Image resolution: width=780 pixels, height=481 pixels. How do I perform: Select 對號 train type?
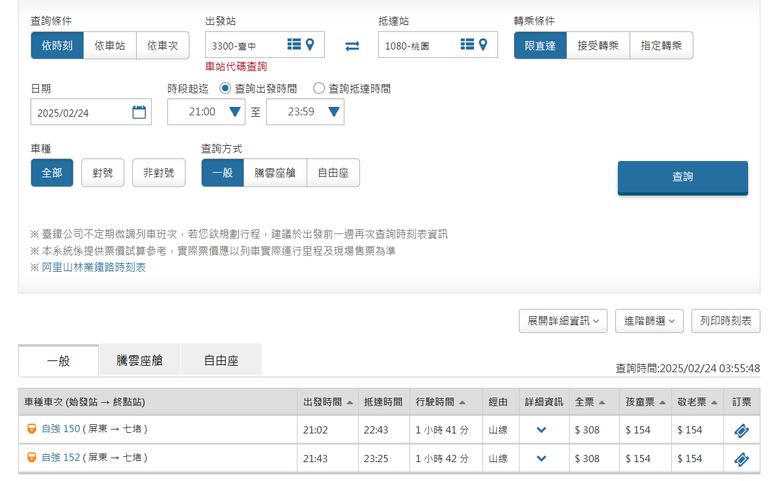point(102,173)
